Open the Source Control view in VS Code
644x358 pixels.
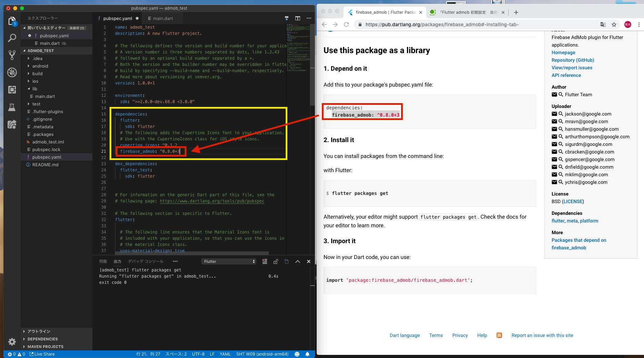pos(12,55)
